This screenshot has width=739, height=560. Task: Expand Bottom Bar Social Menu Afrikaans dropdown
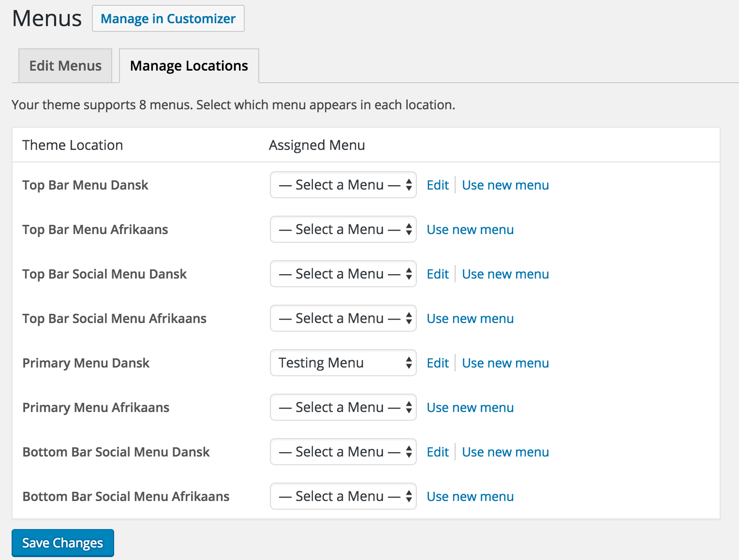click(x=343, y=496)
